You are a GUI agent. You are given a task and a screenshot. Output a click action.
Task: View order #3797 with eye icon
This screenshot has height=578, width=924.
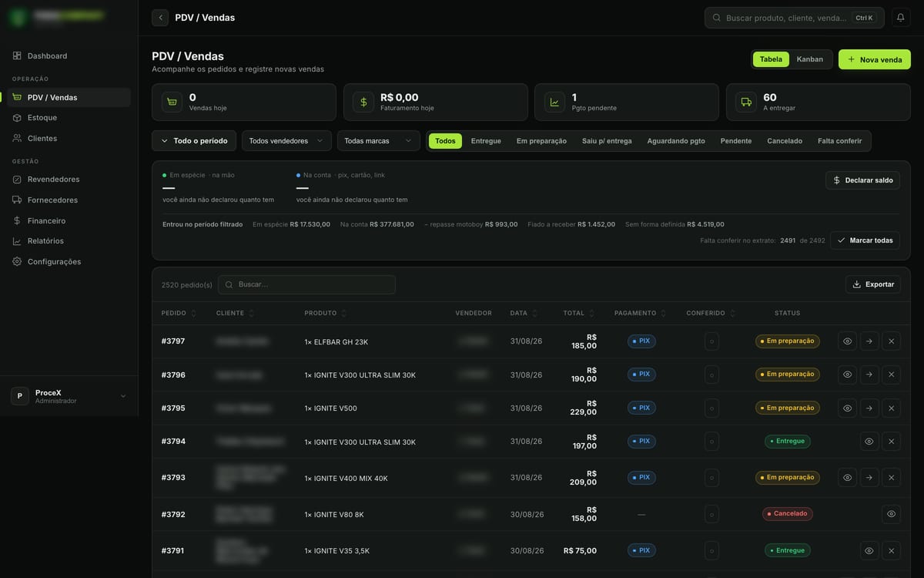pos(848,341)
